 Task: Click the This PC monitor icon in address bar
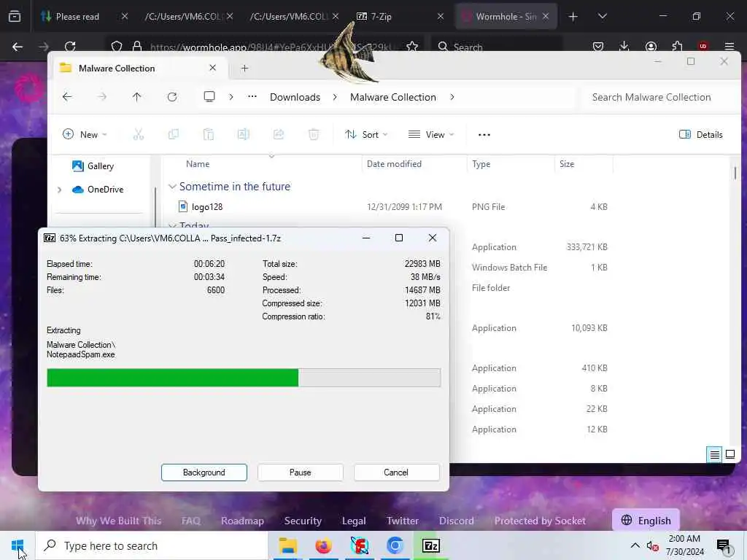[x=209, y=97]
